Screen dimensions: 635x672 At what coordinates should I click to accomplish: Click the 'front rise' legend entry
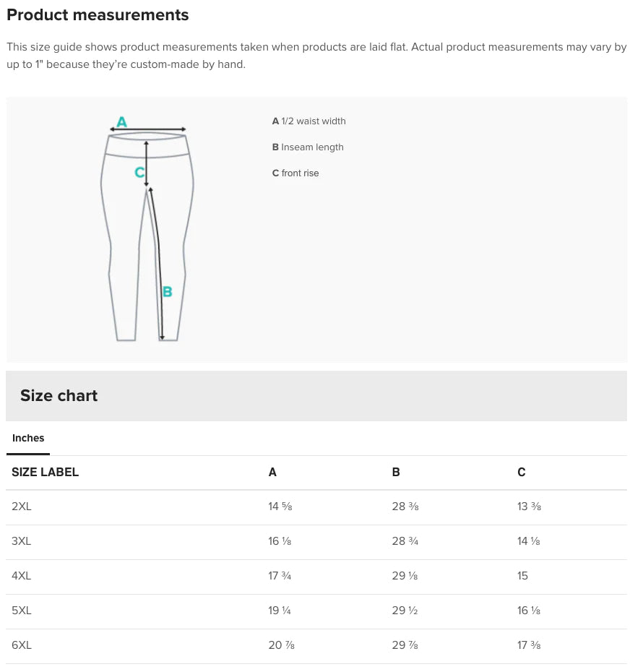coord(295,173)
